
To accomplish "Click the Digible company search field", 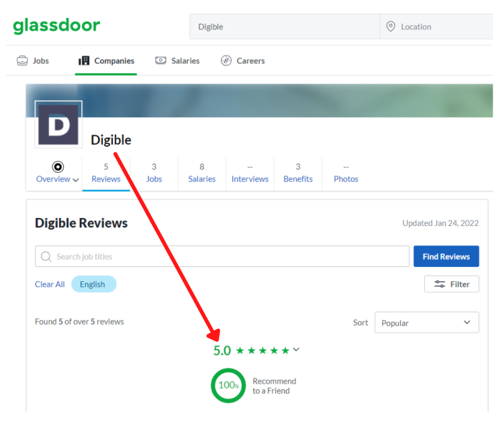I will coord(284,27).
